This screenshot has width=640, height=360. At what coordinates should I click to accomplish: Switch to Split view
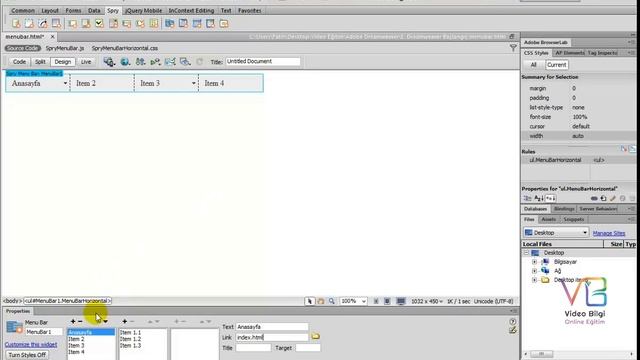(40, 62)
